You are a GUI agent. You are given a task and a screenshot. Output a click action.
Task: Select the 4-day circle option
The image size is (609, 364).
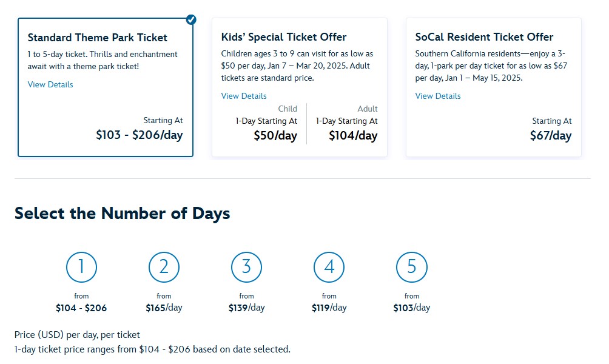(329, 267)
